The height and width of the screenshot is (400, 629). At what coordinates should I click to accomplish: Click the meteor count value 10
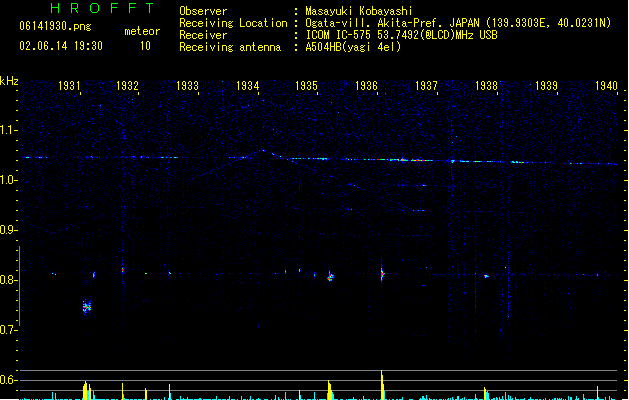[x=145, y=46]
